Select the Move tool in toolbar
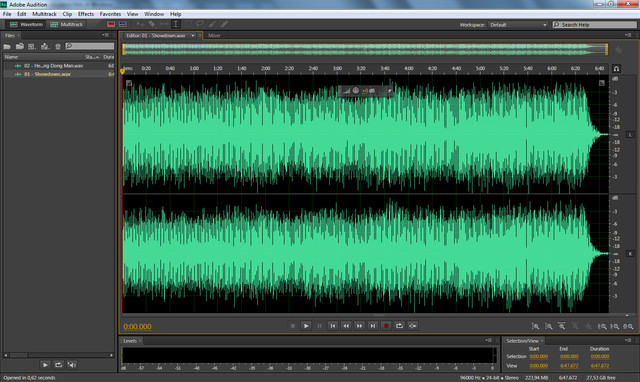 point(140,24)
